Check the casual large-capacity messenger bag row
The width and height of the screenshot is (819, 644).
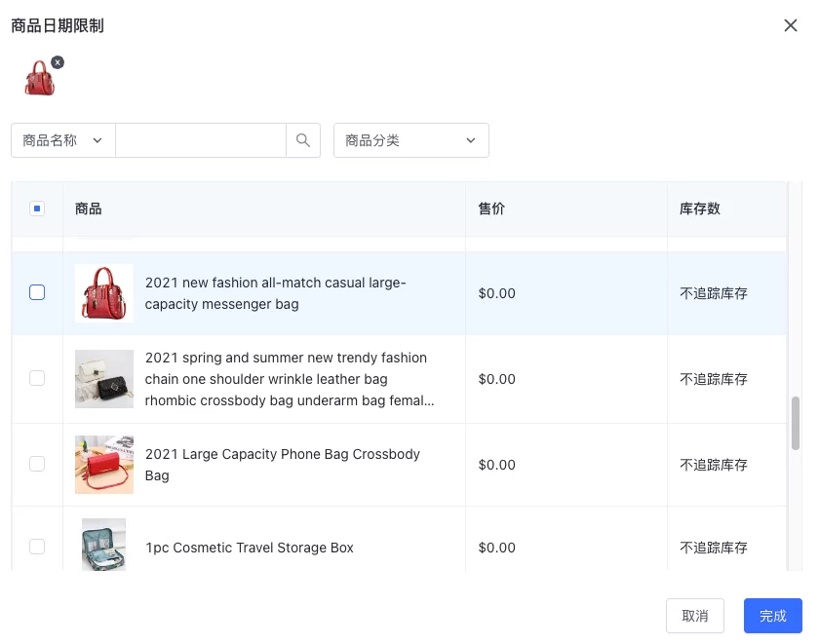(37, 291)
